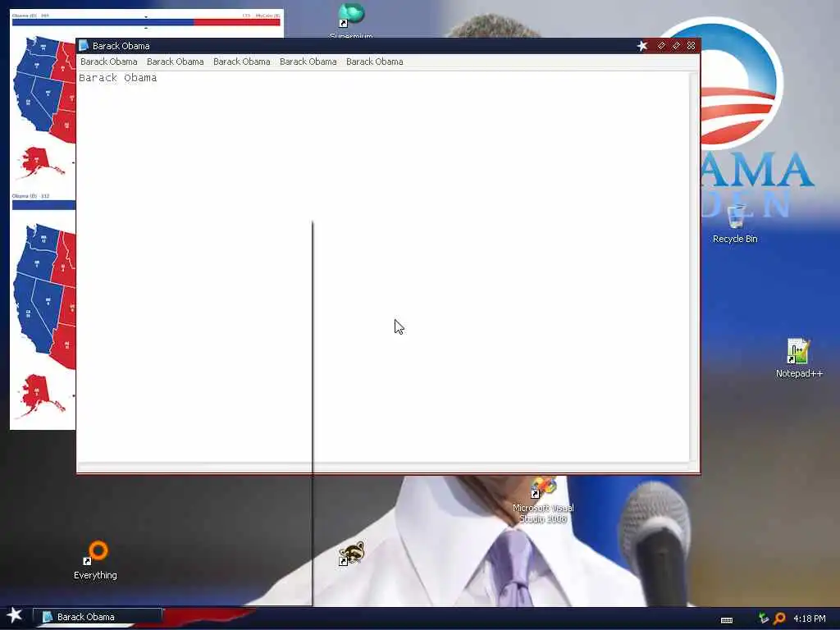840x630 pixels.
Task: Open the Supermium desktop shortcut
Action: pyautogui.click(x=351, y=21)
